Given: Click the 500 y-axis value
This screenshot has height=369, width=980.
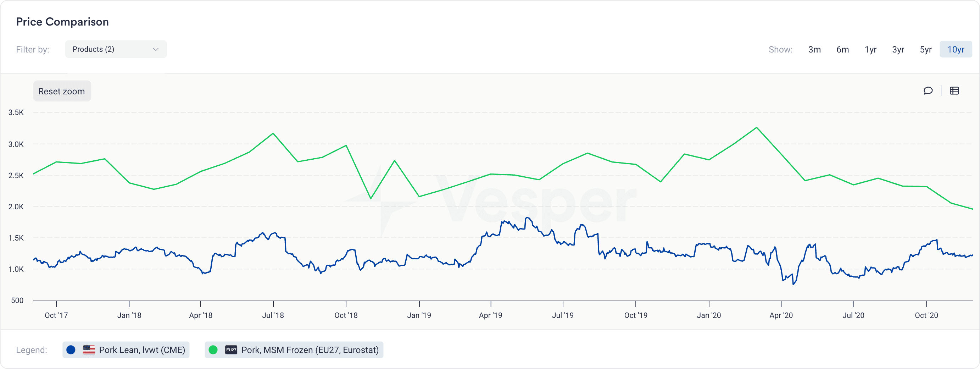Looking at the screenshot, I should coord(17,301).
